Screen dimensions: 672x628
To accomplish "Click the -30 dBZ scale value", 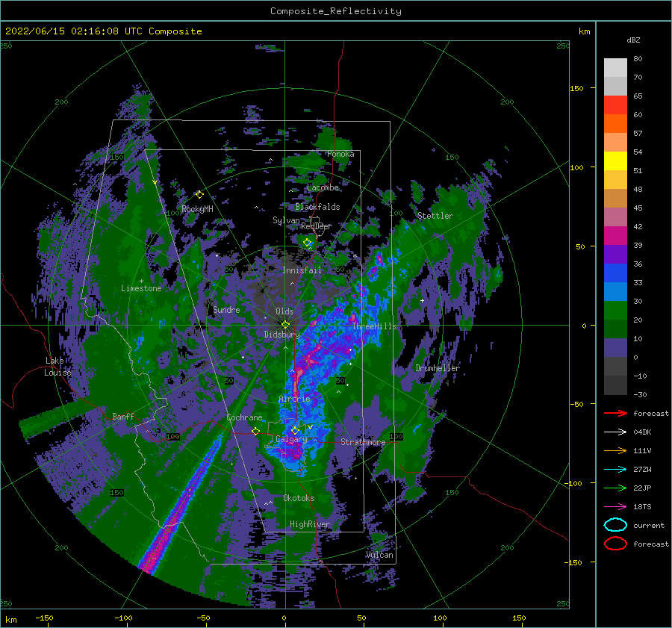I will [640, 394].
